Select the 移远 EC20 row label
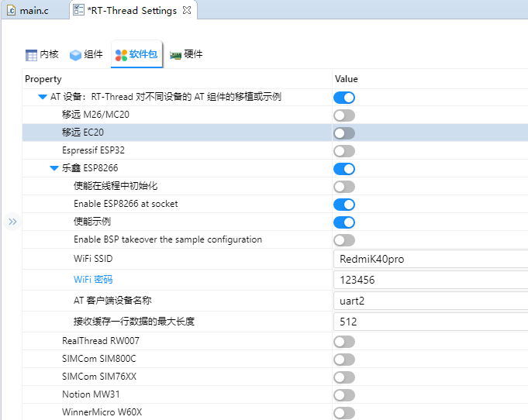The width and height of the screenshot is (528, 420). [83, 133]
